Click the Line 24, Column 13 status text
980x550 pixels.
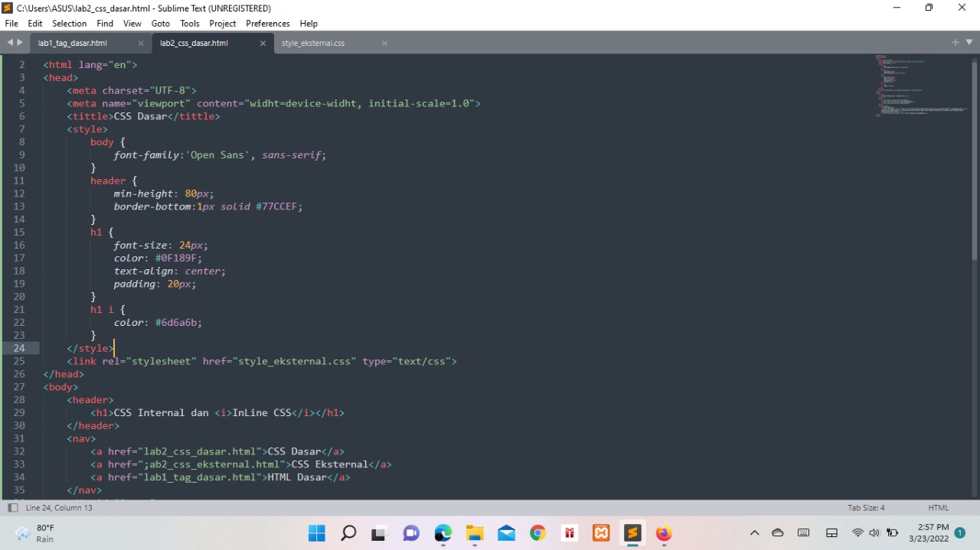(59, 508)
